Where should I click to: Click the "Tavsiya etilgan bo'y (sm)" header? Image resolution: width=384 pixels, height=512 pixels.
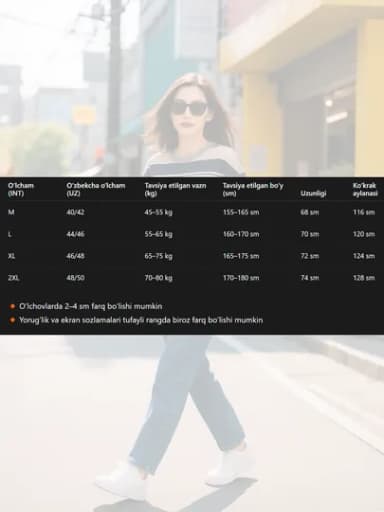point(253,189)
